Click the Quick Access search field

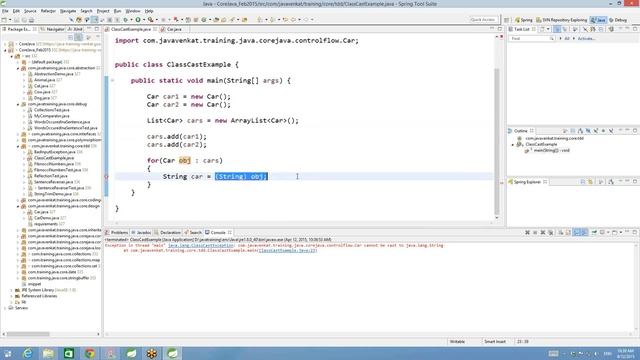tap(483, 20)
